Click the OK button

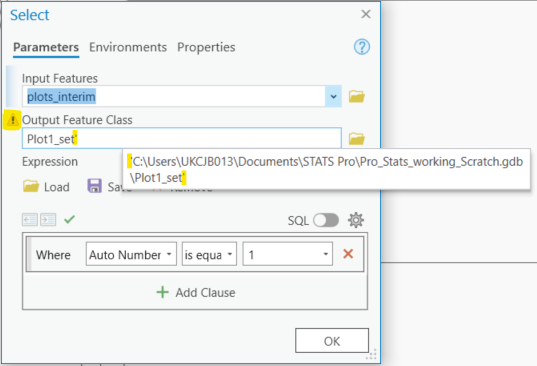[332, 341]
